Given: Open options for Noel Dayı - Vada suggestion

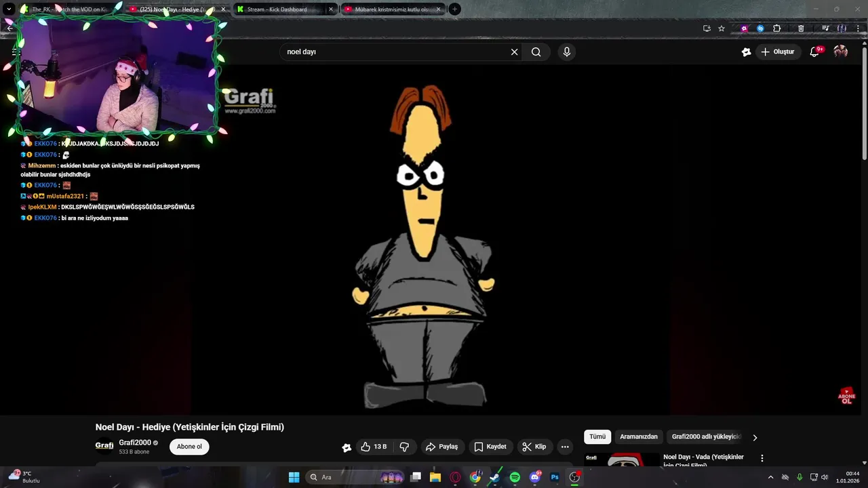Looking at the screenshot, I should [x=762, y=458].
